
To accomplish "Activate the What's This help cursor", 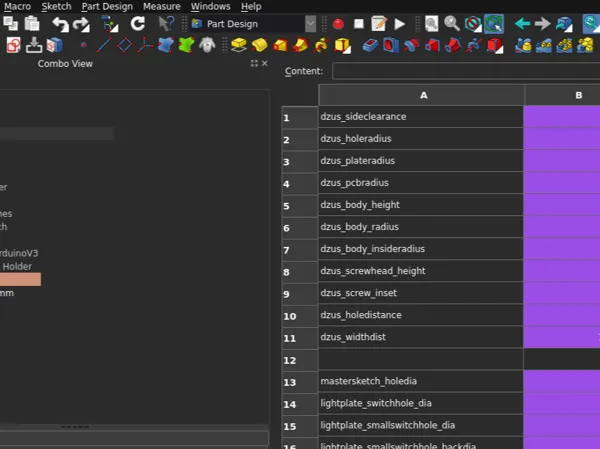I will [166, 24].
